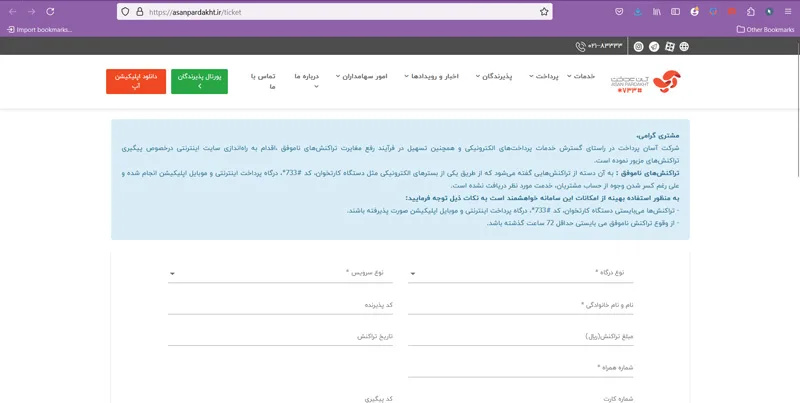Screen dimensions: 800x403
Task: Open the نوع درگاه dropdown
Action: 520,273
